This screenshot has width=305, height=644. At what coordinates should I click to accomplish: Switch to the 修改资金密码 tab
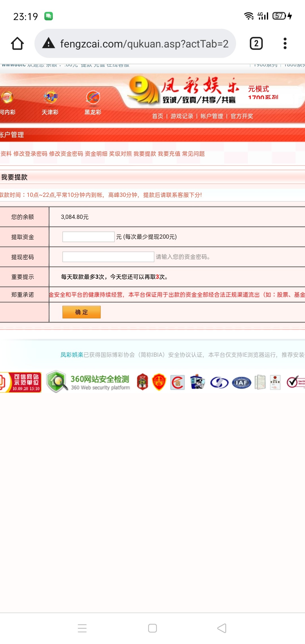coord(66,154)
